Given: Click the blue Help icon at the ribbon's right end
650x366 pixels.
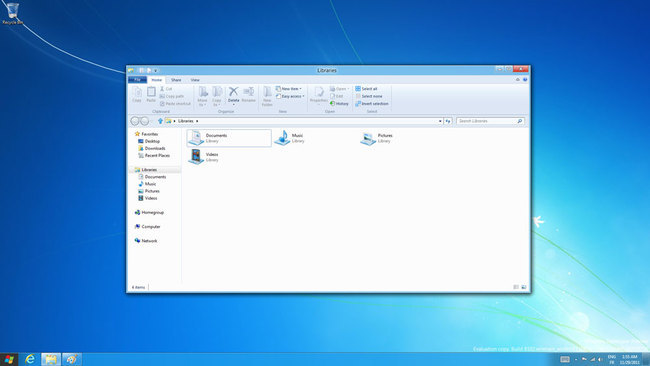Looking at the screenshot, I should pos(525,80).
